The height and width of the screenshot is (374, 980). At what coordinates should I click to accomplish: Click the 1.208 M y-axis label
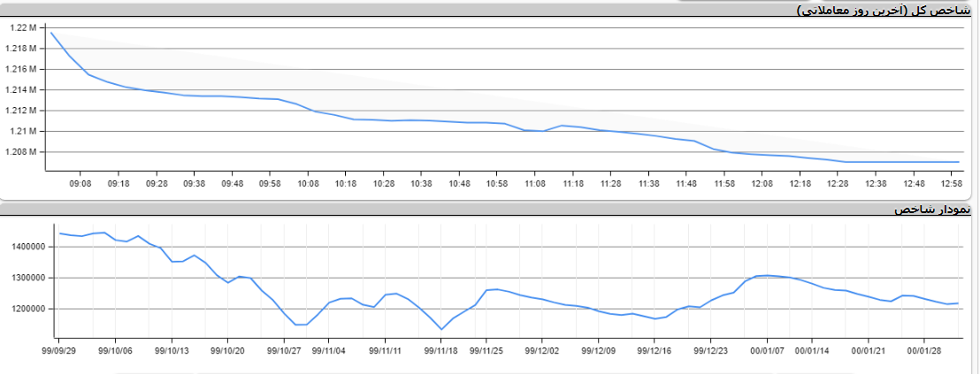pos(21,152)
